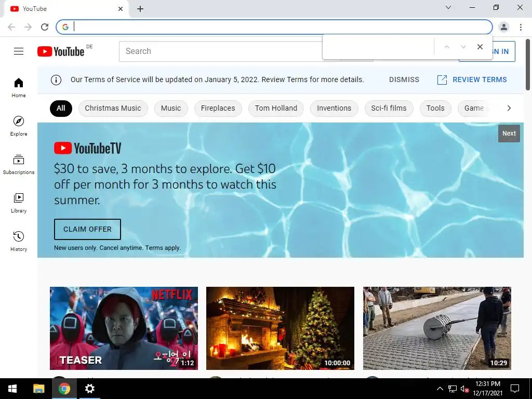Click the Review Terms external link icon
Screen dimensions: 532x399
coord(442,79)
